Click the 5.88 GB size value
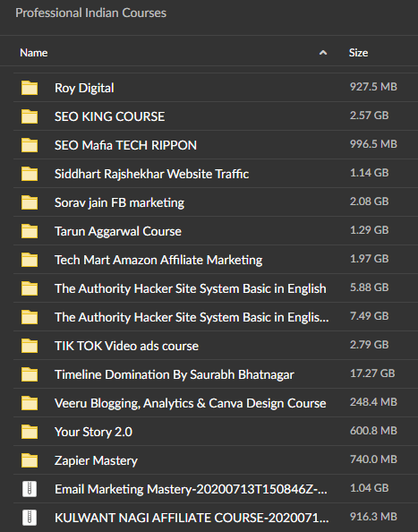 pyautogui.click(x=369, y=287)
